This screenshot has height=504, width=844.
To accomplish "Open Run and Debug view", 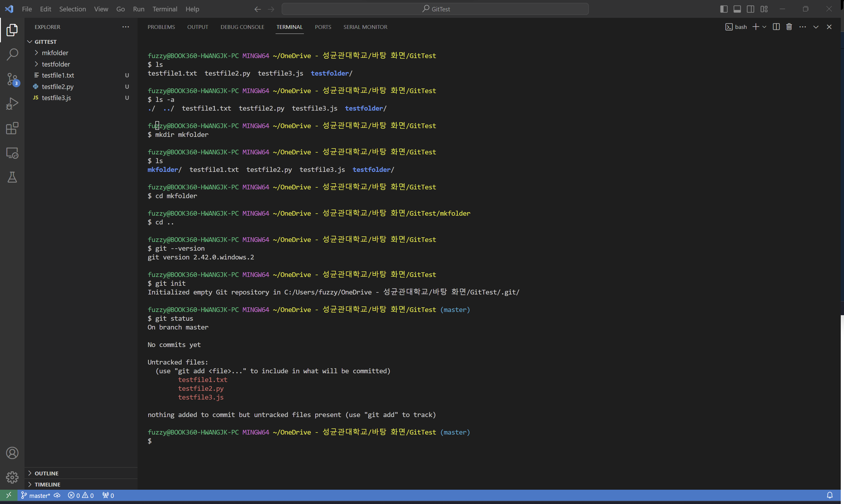I will [x=12, y=104].
